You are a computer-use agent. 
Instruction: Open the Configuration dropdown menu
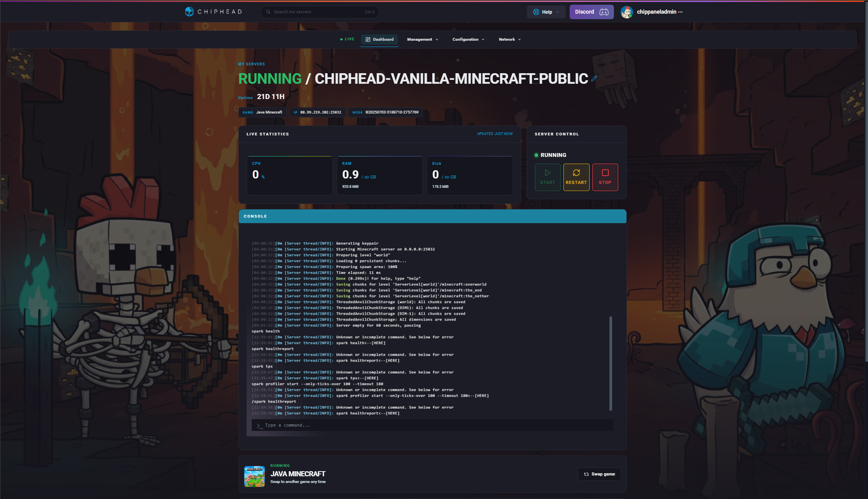pyautogui.click(x=468, y=40)
